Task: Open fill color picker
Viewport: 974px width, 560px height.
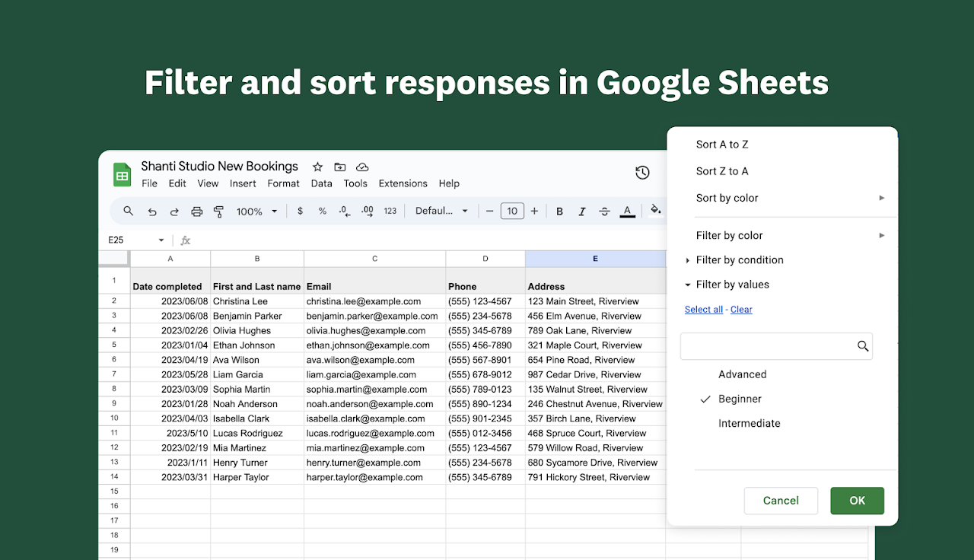Action: click(x=655, y=210)
